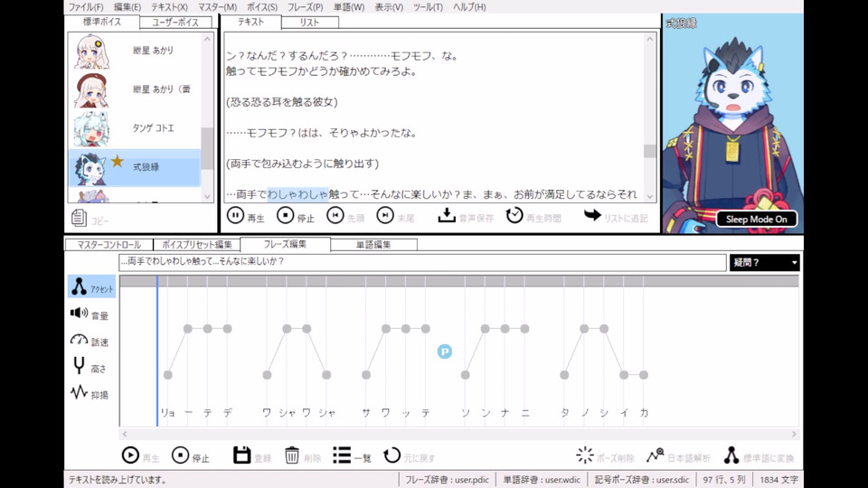Switch to the リスト tab
The height and width of the screenshot is (488, 868).
coord(309,22)
